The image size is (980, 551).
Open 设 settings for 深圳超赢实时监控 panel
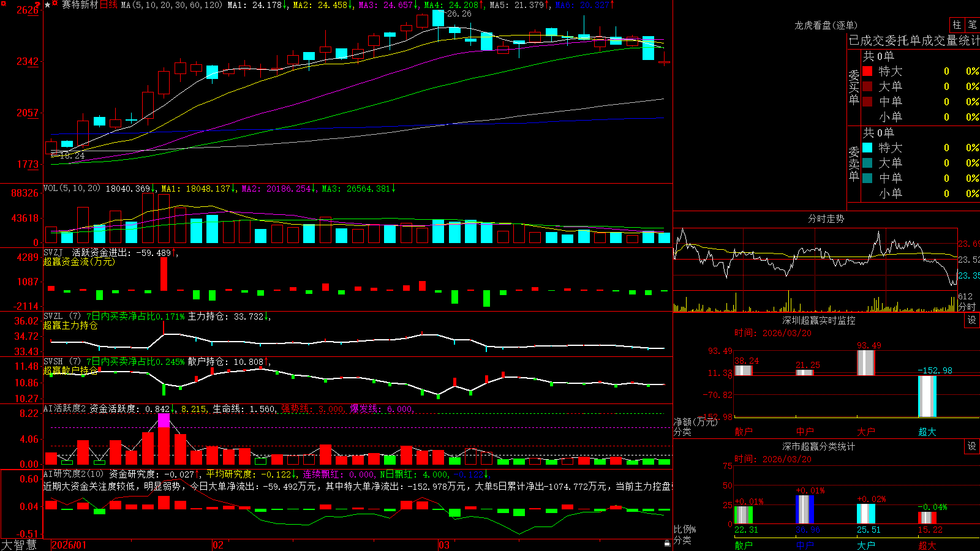(x=972, y=320)
